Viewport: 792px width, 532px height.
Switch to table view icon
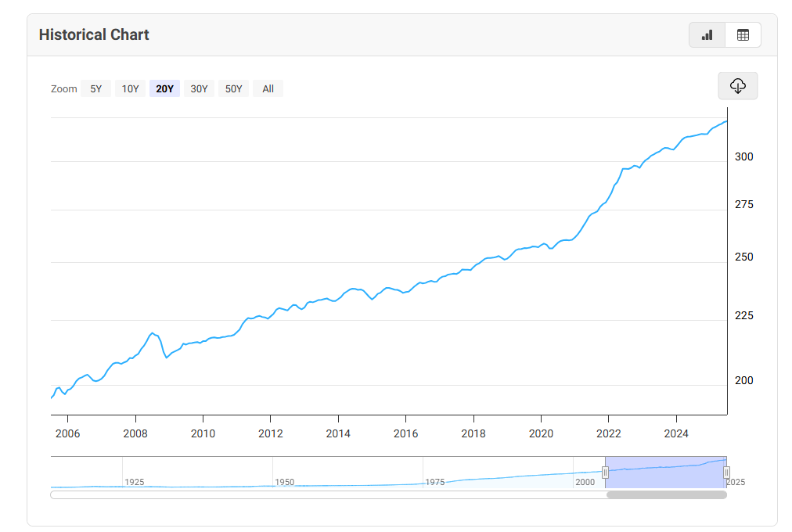point(743,35)
